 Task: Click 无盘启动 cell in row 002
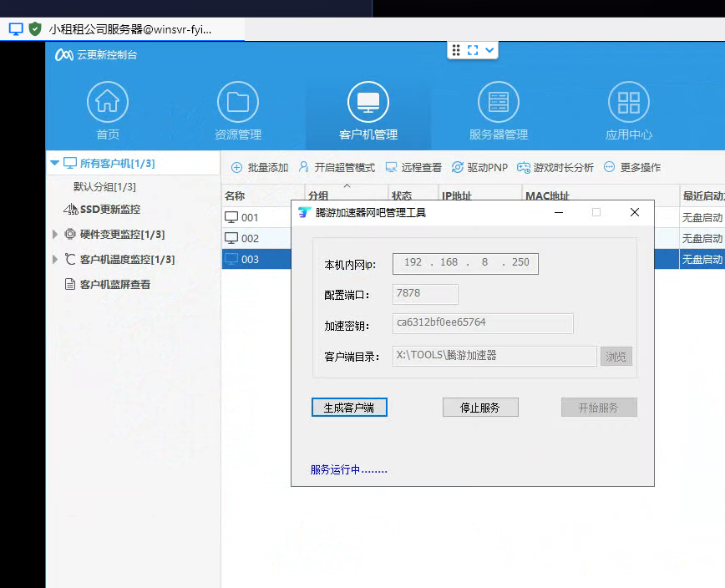(x=702, y=238)
